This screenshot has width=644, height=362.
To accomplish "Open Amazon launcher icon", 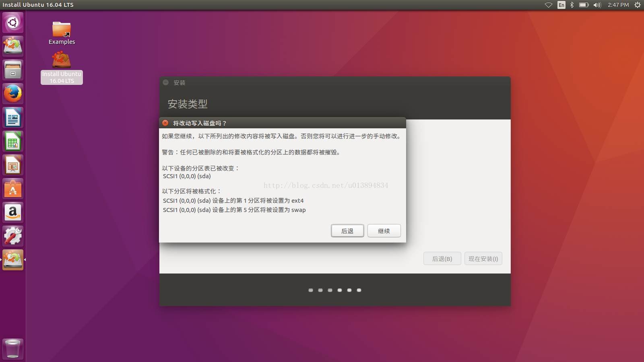I will pos(13,212).
